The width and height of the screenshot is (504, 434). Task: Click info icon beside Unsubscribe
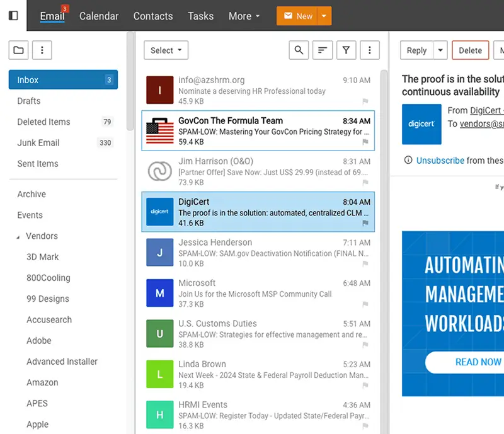[x=408, y=160]
